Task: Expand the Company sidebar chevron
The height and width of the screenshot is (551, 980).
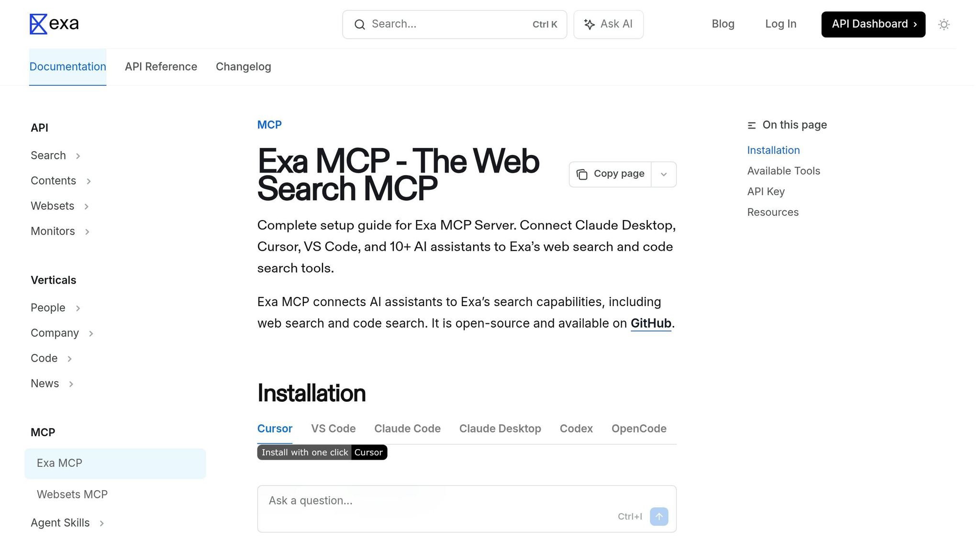Action: 91,333
